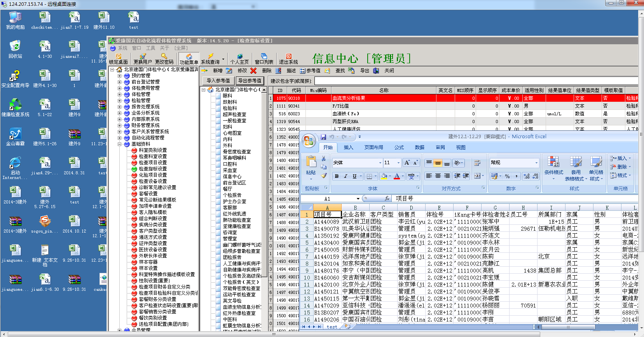Click the 删除 delete button with red X
This screenshot has height=337, width=644.
coord(261,71)
